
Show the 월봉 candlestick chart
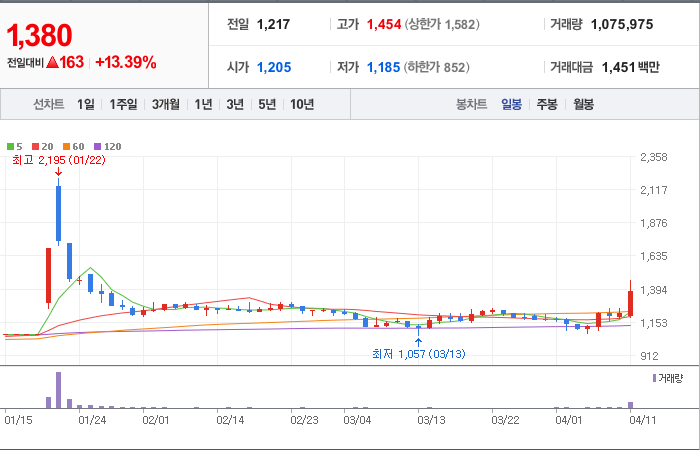[583, 104]
